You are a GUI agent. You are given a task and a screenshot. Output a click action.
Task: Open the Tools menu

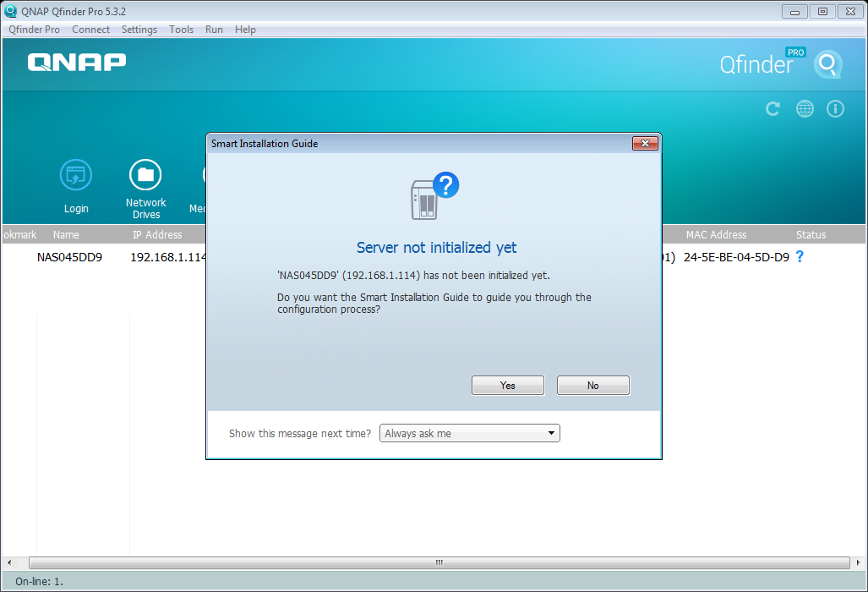tap(181, 30)
